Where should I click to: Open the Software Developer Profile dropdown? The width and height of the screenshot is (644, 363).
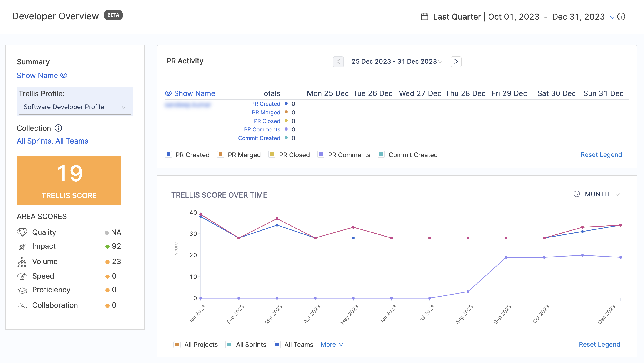pos(75,107)
